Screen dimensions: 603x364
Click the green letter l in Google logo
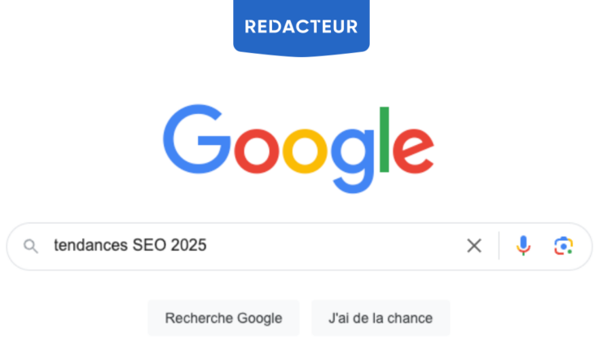384,139
